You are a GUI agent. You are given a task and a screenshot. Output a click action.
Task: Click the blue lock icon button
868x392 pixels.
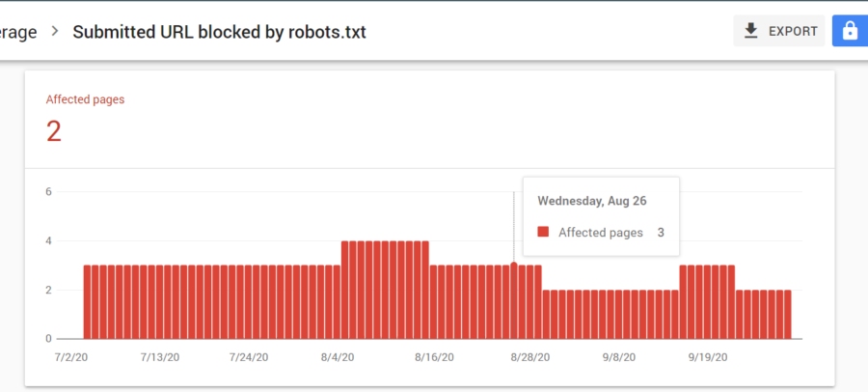[x=850, y=31]
